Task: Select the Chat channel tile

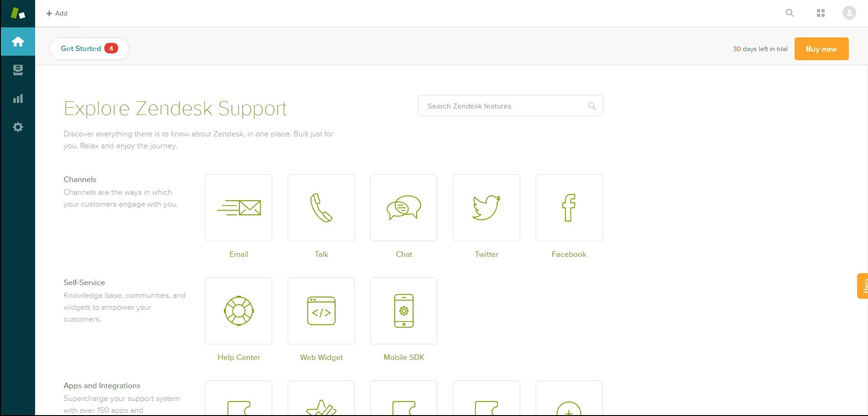Action: (403, 208)
